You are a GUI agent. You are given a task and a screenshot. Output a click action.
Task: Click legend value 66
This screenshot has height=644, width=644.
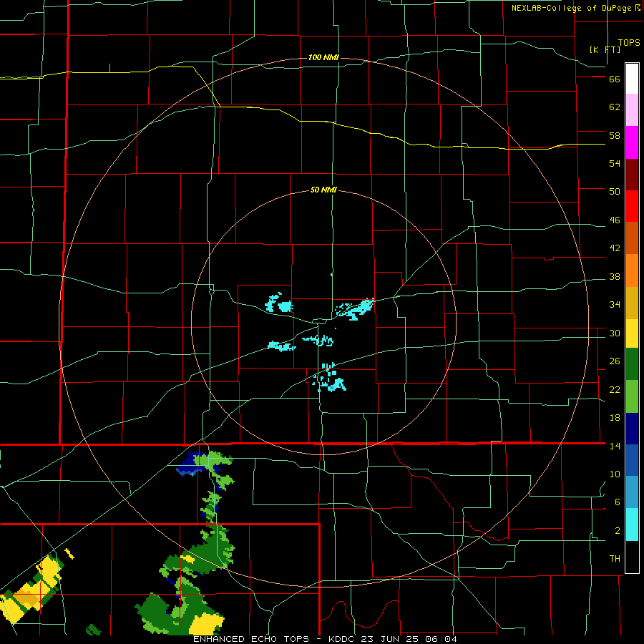point(615,79)
